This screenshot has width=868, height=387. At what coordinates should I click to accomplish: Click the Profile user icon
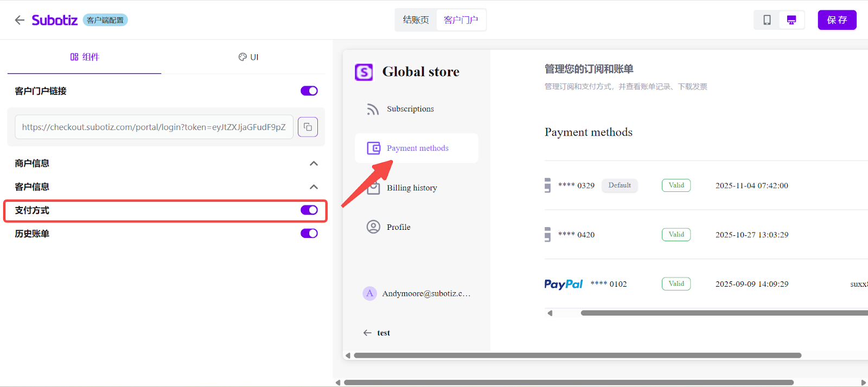click(373, 227)
